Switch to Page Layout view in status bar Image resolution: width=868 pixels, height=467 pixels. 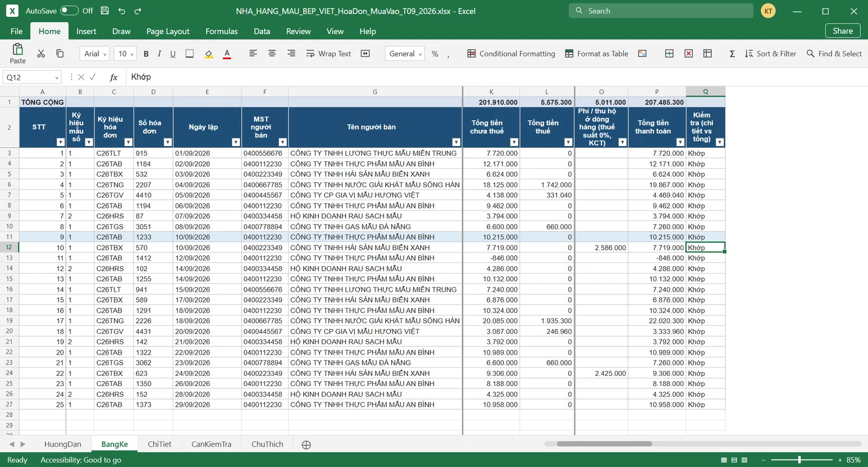click(734, 460)
